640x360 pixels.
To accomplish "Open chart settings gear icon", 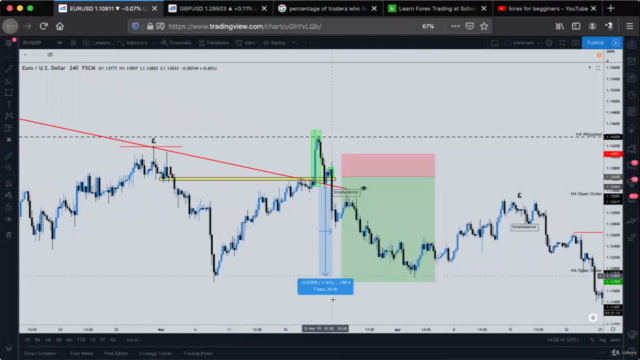I will (549, 43).
